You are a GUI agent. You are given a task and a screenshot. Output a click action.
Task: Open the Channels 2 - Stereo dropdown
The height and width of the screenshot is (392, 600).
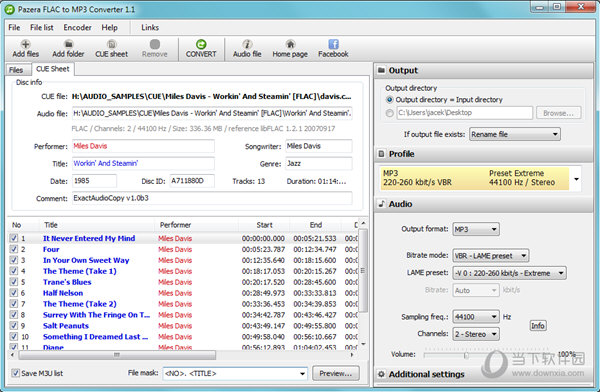point(476,334)
